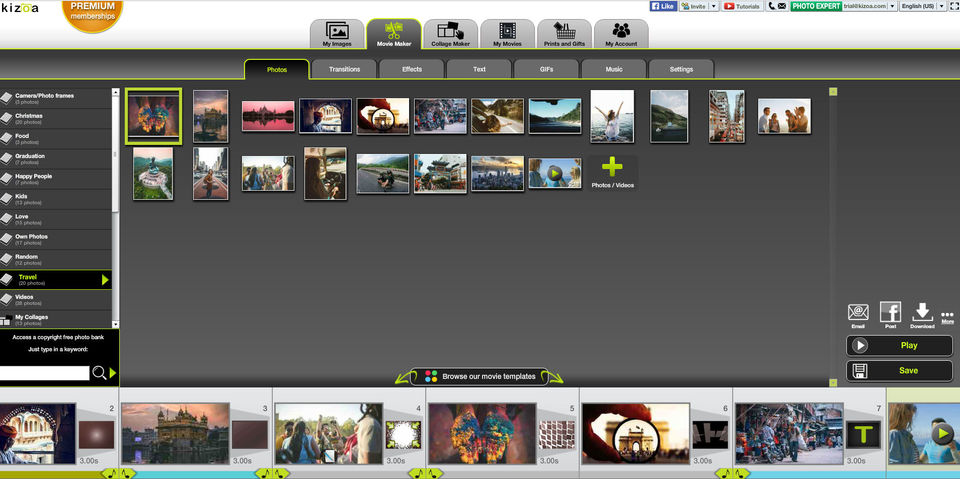This screenshot has height=479, width=960.
Task: Click the green T text icon on slide 7
Action: [x=863, y=435]
